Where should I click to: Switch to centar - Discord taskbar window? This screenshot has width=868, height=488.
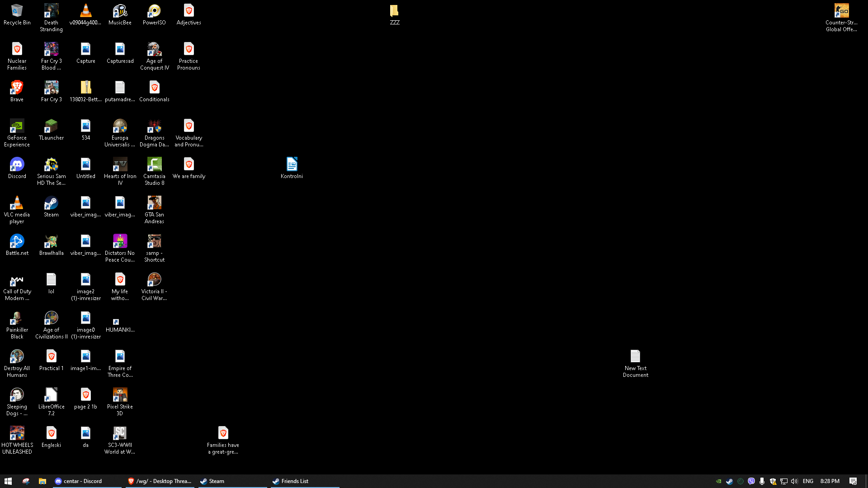87,481
